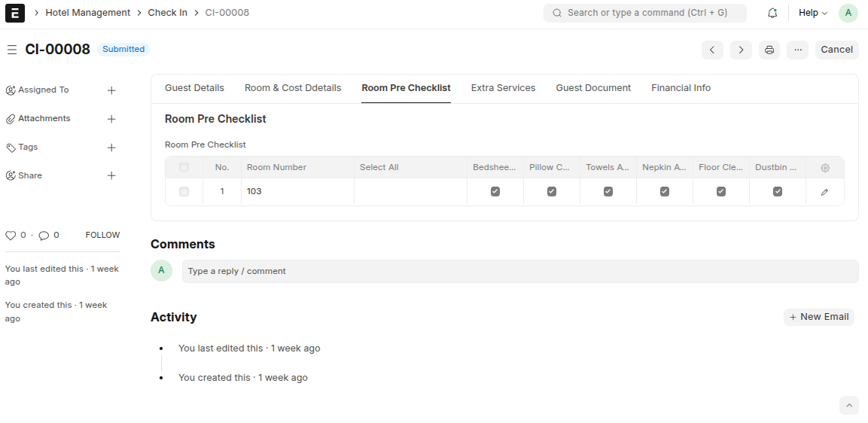Click the CI-00008 breadcrumb
The image size is (868, 423).
pyautogui.click(x=227, y=13)
